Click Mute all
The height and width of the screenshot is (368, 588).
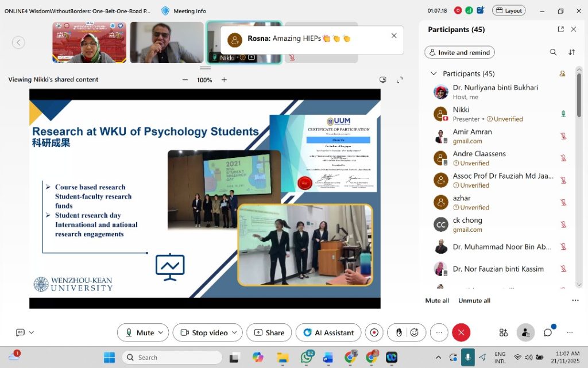pyautogui.click(x=437, y=300)
